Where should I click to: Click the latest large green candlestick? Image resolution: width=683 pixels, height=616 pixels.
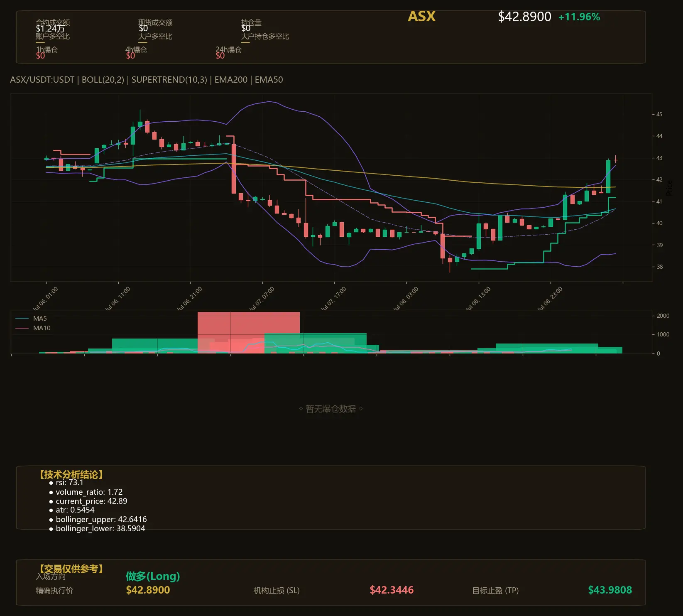click(608, 177)
